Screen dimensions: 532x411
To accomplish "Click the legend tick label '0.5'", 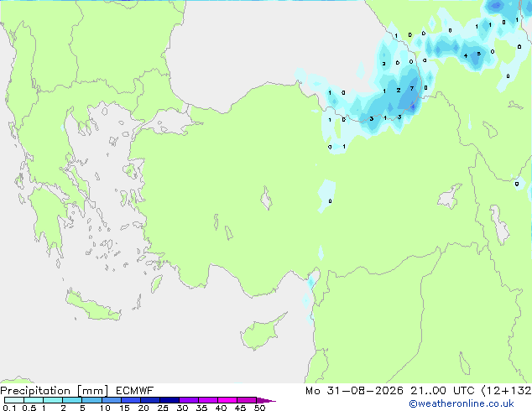I will 29,408.
